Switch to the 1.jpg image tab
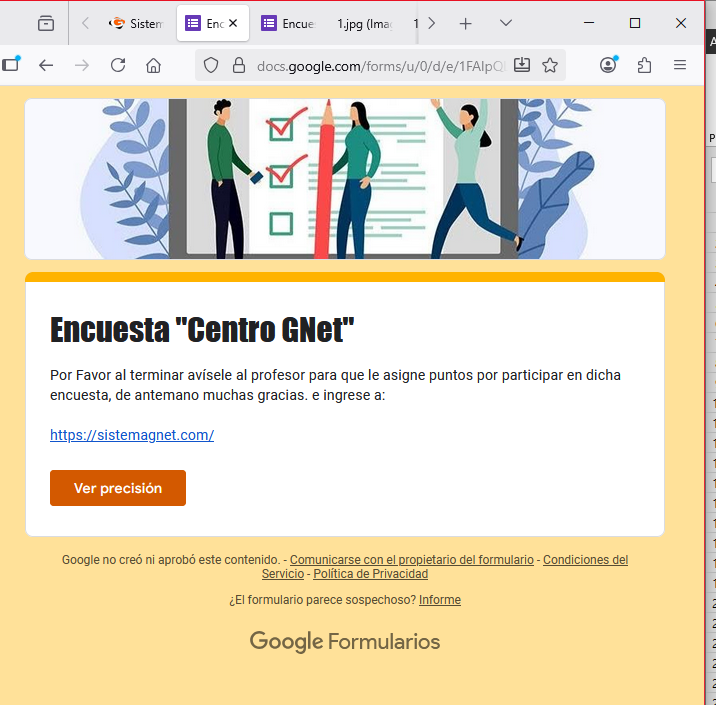Viewport: 716px width, 705px height. [x=365, y=23]
